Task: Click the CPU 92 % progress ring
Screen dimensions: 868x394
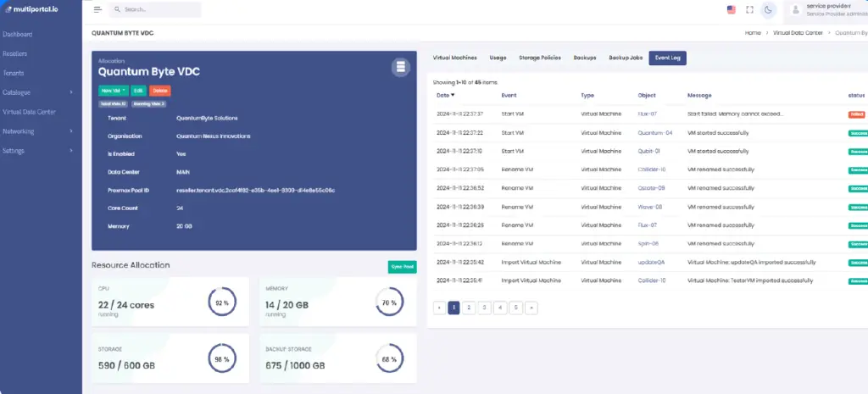Action: (x=222, y=302)
